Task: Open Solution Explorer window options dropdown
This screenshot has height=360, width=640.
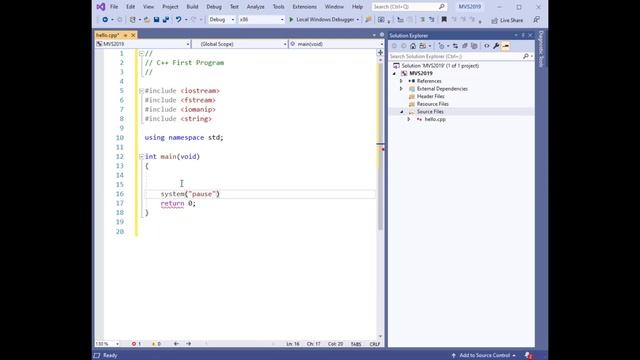Action: pyautogui.click(x=516, y=36)
